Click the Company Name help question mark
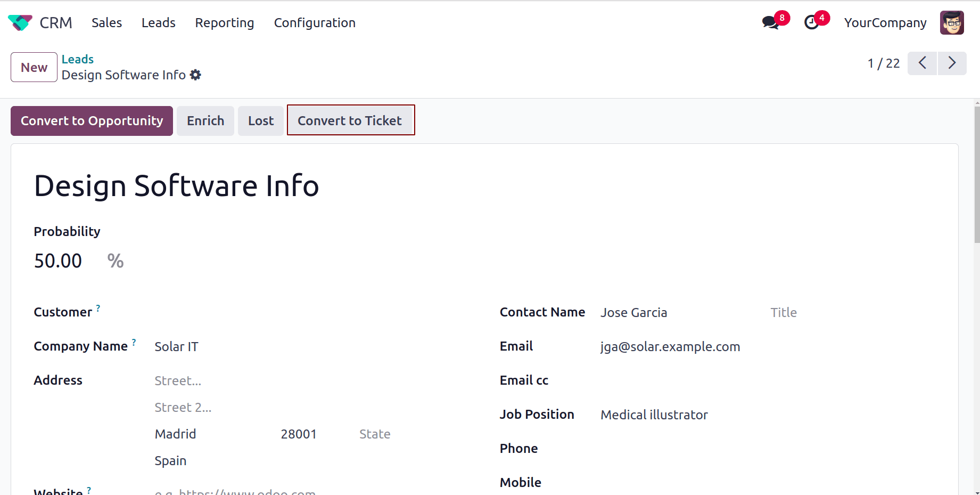 point(134,342)
